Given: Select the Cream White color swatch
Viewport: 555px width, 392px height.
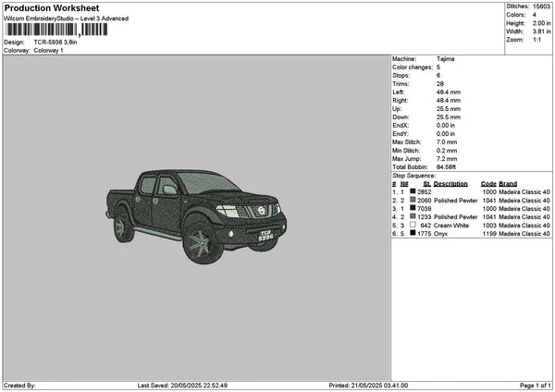Looking at the screenshot, I should [413, 225].
